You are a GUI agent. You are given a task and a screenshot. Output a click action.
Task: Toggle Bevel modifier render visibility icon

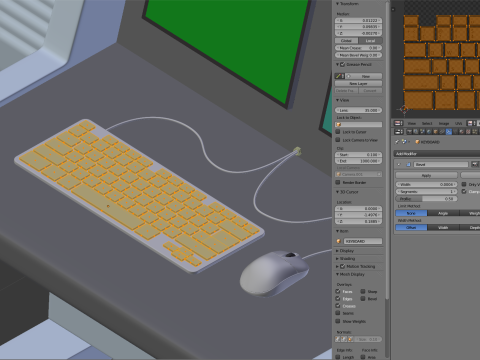[x=474, y=164]
